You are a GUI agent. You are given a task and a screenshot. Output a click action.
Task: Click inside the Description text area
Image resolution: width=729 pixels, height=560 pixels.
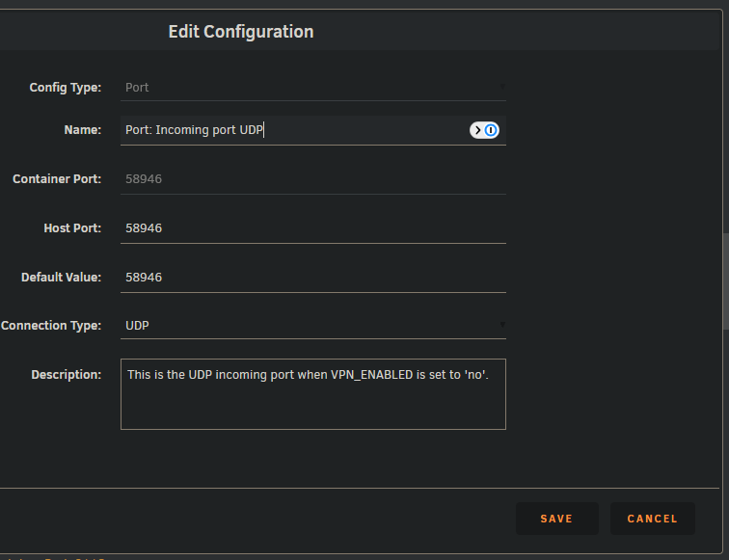[312, 394]
